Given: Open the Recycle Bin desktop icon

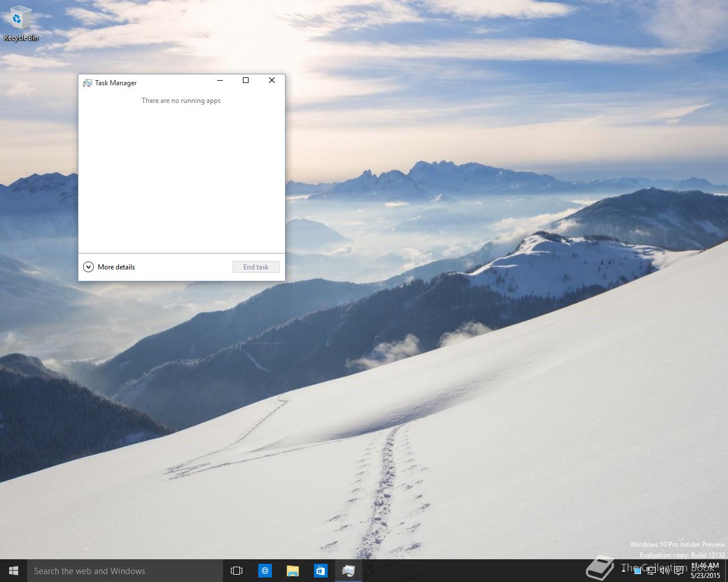Looking at the screenshot, I should pos(21,24).
